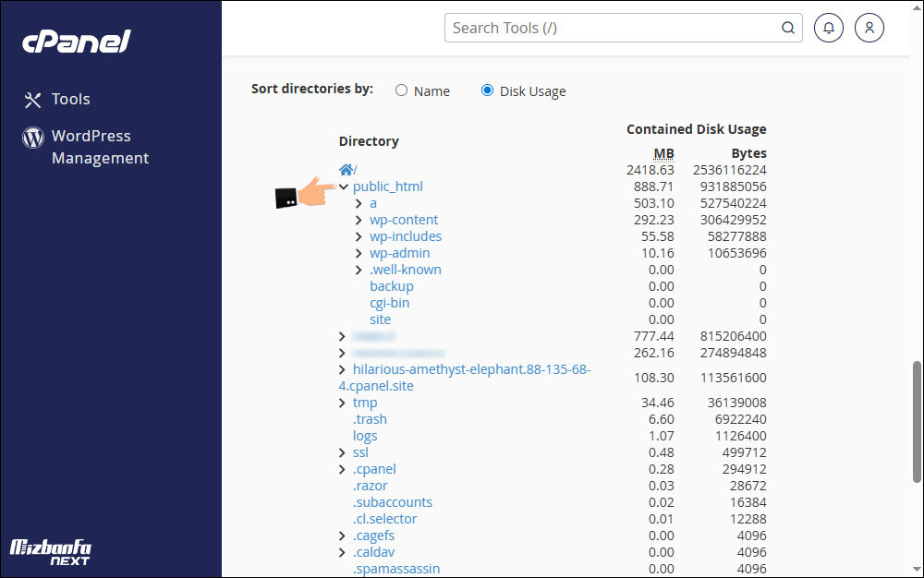Image resolution: width=924 pixels, height=578 pixels.
Task: Open Tools in the sidebar
Action: click(x=70, y=100)
